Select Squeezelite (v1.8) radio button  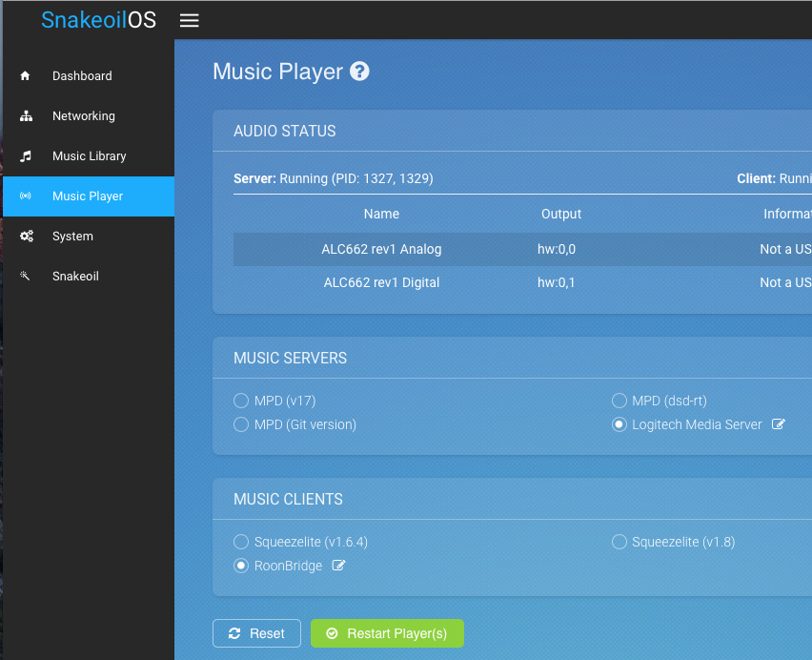619,542
